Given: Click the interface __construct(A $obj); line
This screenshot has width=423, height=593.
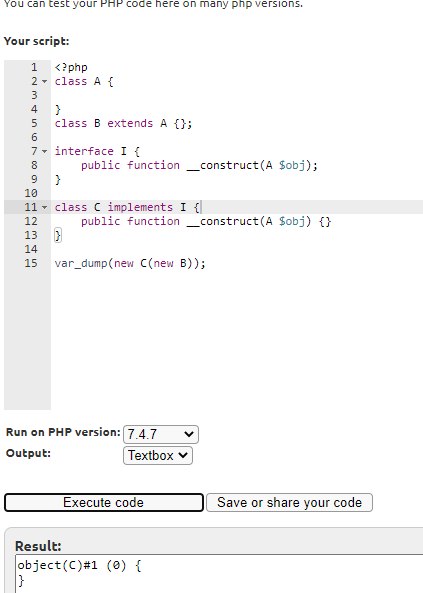Looking at the screenshot, I should [199, 165].
